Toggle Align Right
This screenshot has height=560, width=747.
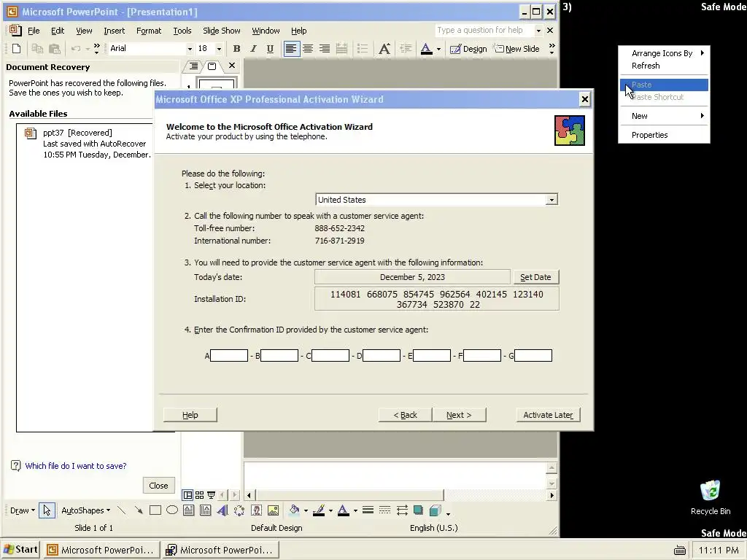(325, 49)
